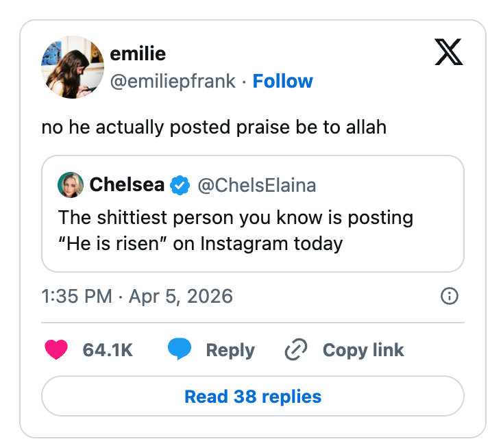Click the blue reply bubble icon

[180, 350]
